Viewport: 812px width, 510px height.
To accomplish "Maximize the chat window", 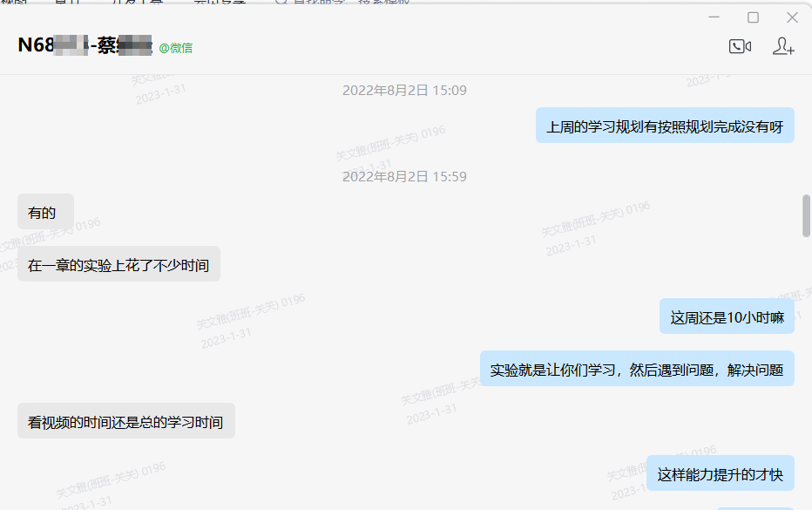I will click(753, 17).
